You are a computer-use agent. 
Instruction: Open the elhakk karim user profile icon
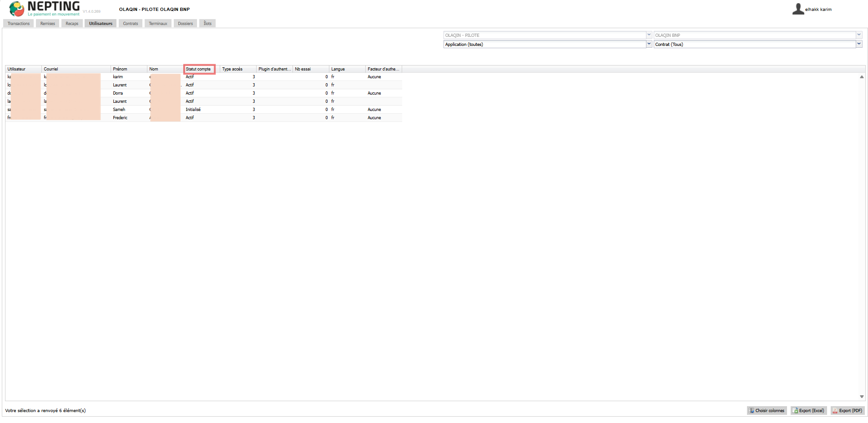pyautogui.click(x=798, y=9)
